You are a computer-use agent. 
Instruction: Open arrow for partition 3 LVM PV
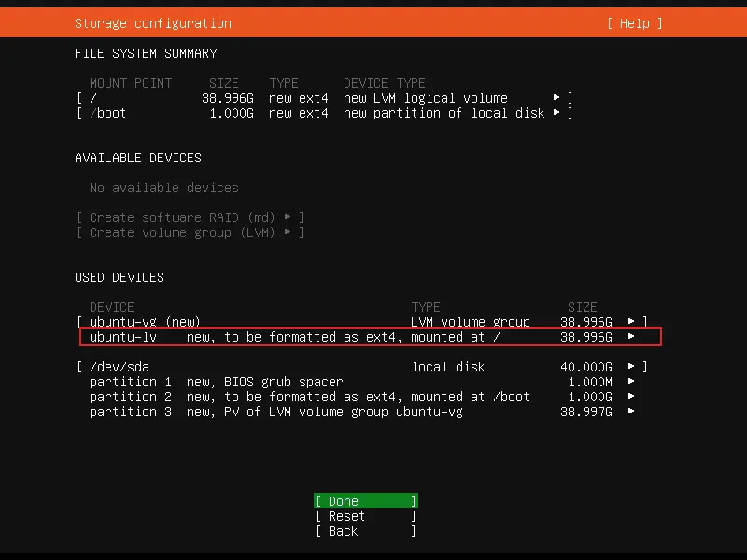click(x=631, y=411)
